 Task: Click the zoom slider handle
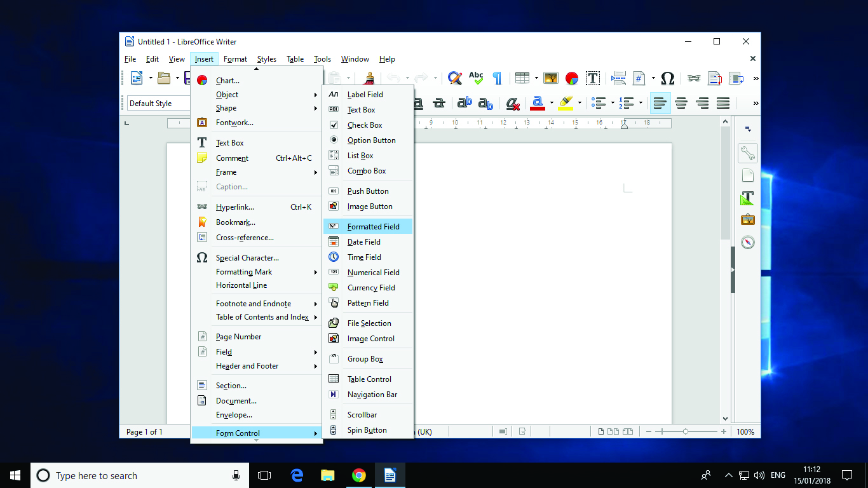click(x=685, y=432)
